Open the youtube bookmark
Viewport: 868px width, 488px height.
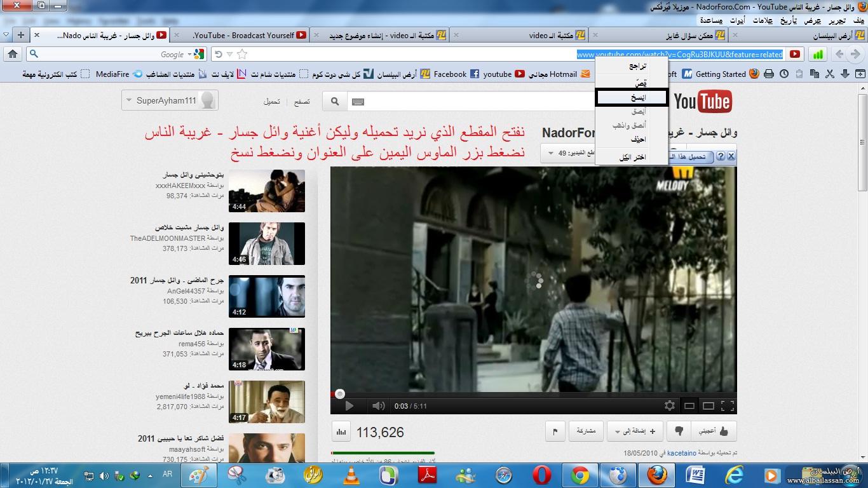[x=503, y=74]
